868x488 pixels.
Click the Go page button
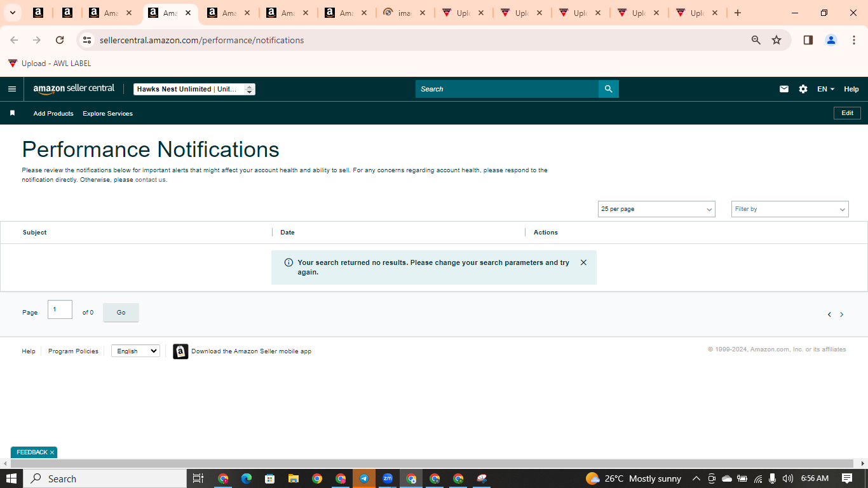click(x=121, y=313)
